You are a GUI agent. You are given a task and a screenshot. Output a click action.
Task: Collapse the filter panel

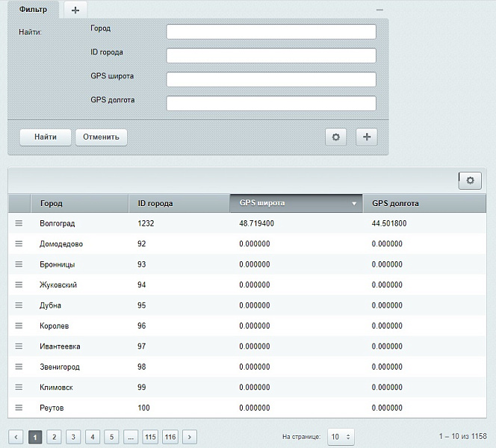pos(379,10)
